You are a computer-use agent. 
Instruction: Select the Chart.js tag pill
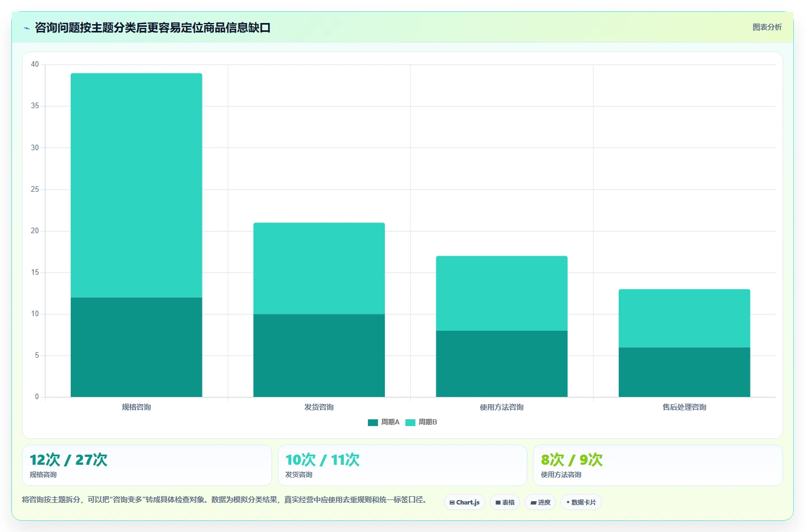coord(464,502)
